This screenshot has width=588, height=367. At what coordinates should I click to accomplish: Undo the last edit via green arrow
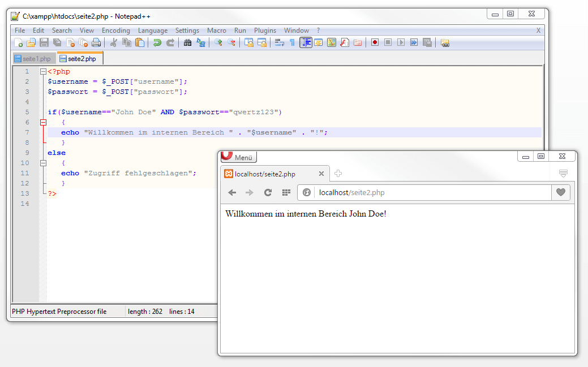[x=157, y=43]
